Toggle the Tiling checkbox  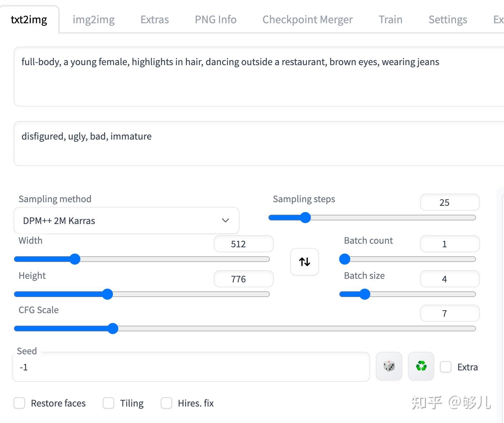[108, 403]
